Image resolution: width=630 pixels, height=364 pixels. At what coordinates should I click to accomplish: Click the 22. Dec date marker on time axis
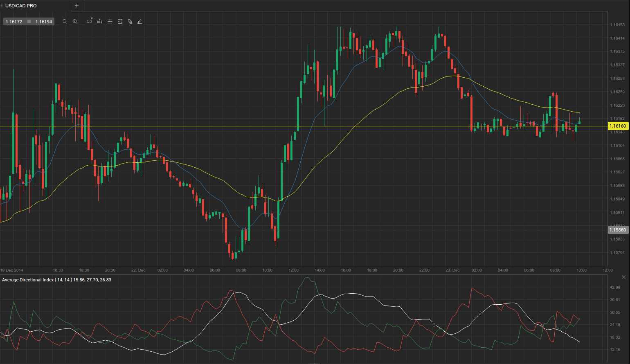(x=138, y=270)
